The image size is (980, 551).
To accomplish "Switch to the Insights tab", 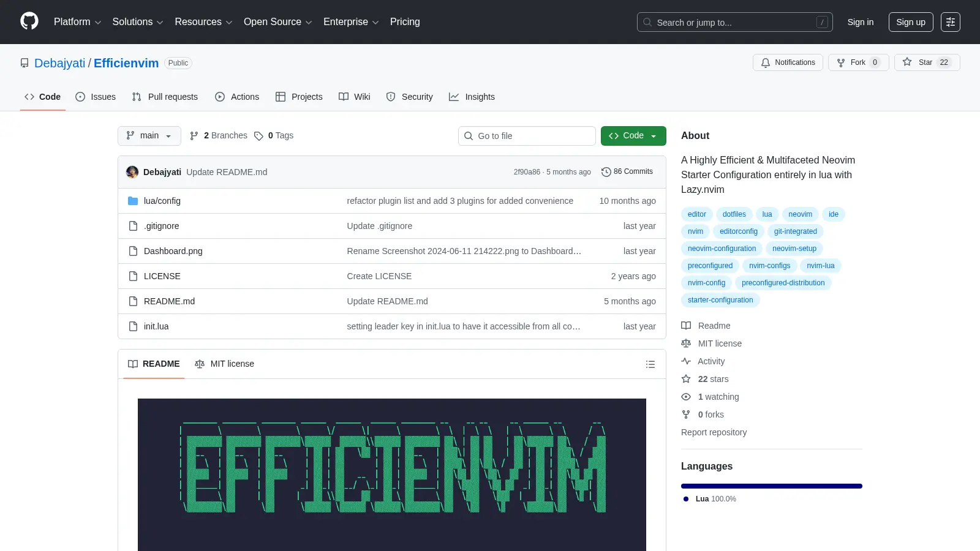I will 472,97.
